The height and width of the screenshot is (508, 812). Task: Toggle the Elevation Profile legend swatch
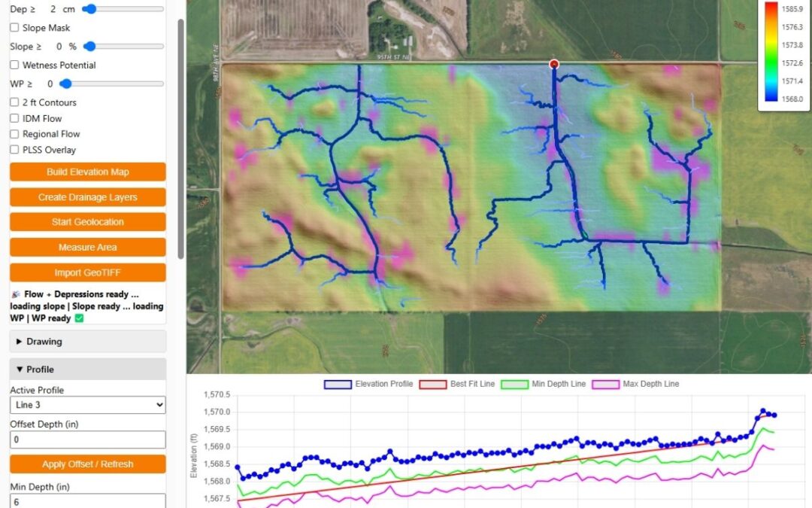[x=338, y=384]
